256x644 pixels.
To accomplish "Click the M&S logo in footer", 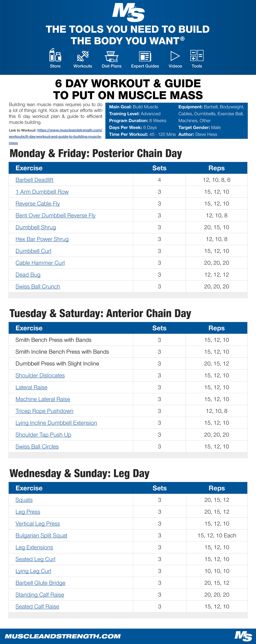I will tap(243, 636).
